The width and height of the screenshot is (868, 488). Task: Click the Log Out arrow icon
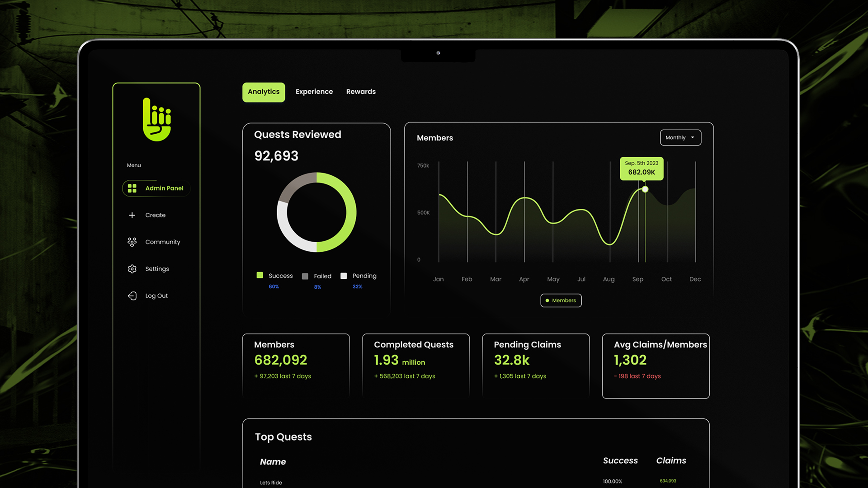click(x=132, y=296)
